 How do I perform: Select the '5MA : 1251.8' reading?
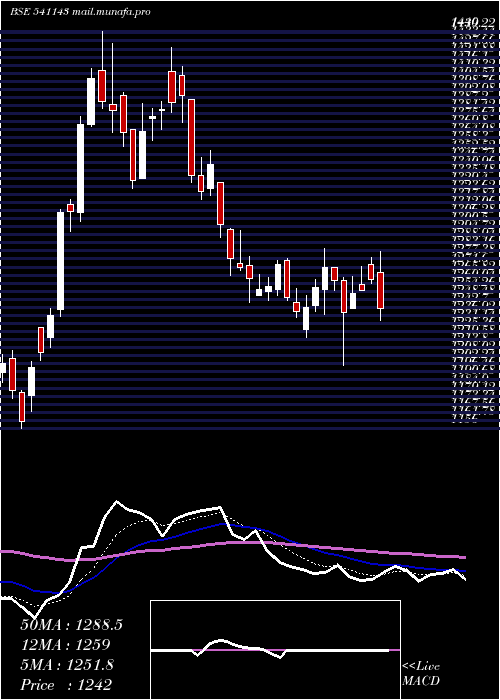coord(67,665)
